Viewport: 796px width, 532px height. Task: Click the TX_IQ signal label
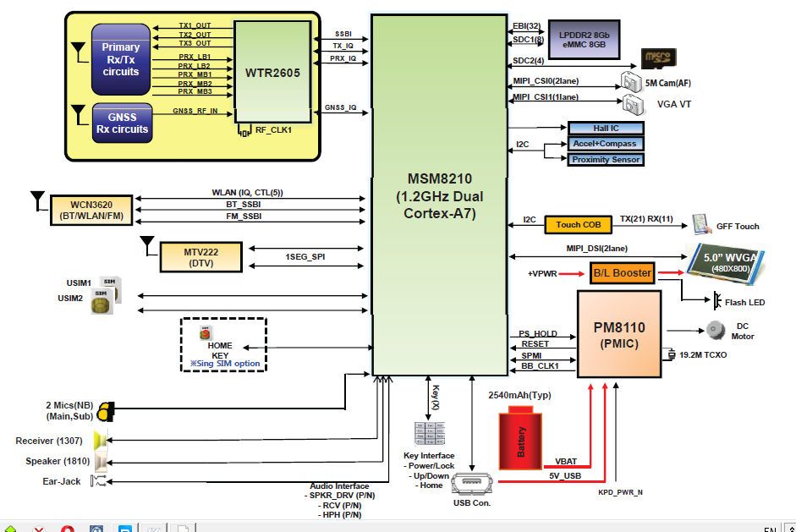343,46
